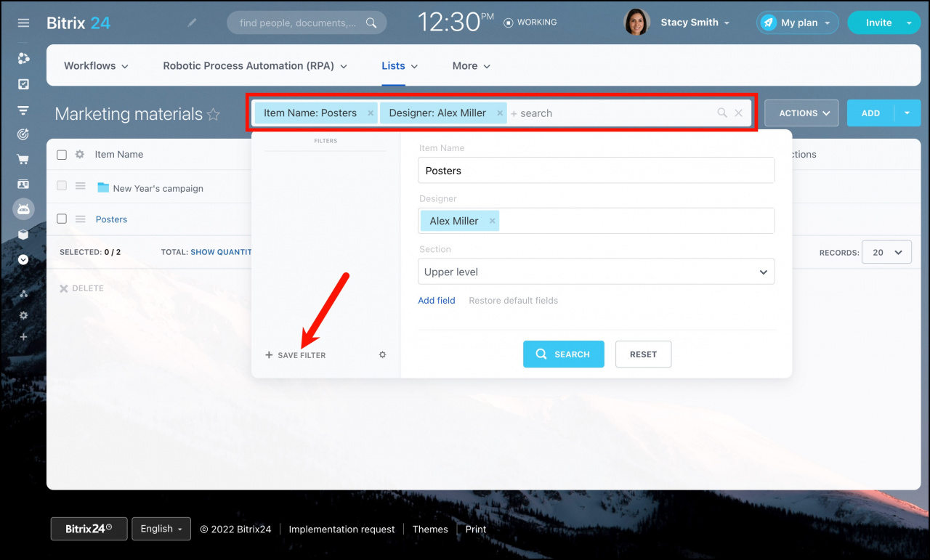The image size is (930, 560).
Task: Open the Posters list item
Action: click(x=111, y=219)
